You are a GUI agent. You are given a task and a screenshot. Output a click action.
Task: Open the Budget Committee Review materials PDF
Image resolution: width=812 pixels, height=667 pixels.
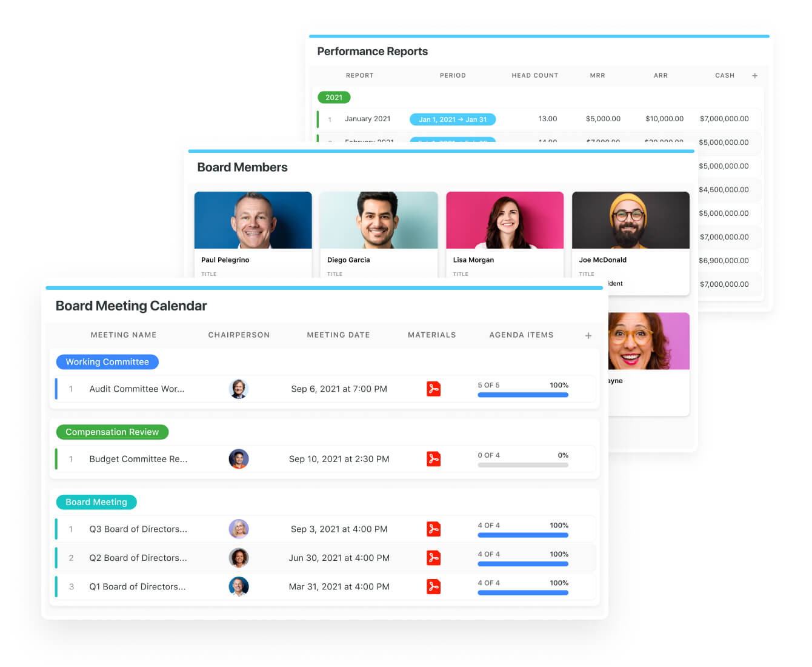click(433, 459)
